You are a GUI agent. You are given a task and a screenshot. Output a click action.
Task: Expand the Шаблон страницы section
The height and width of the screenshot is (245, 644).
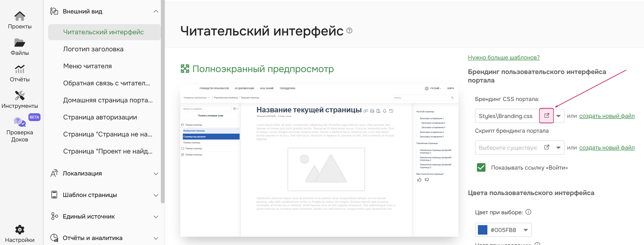coord(156,195)
